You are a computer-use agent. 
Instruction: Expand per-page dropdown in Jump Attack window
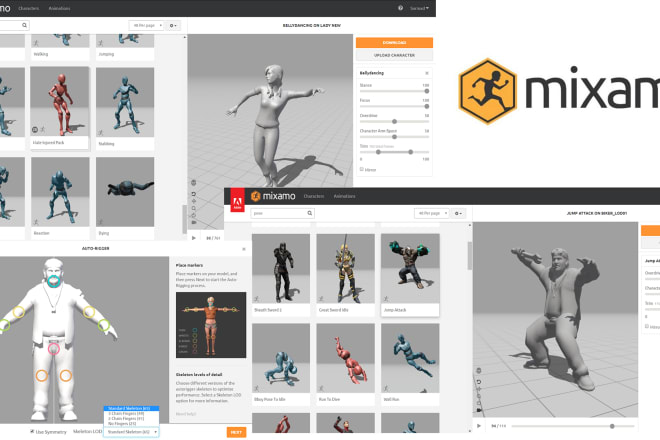click(432, 213)
